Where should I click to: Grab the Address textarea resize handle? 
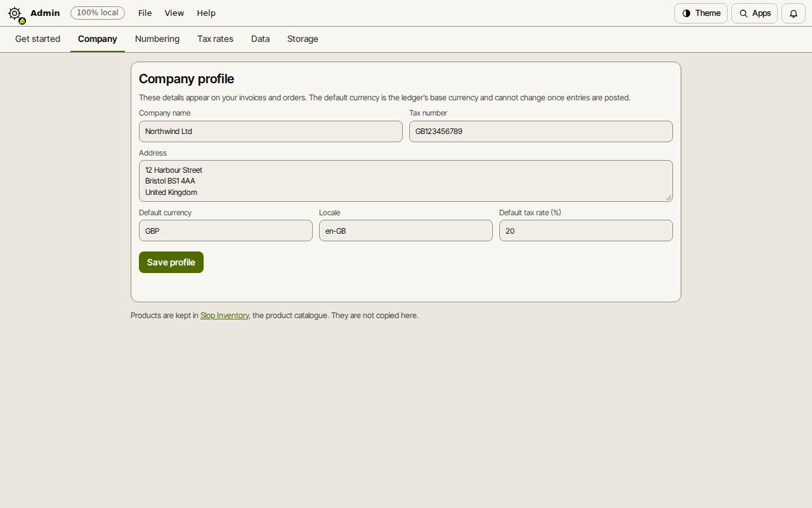[x=669, y=197]
